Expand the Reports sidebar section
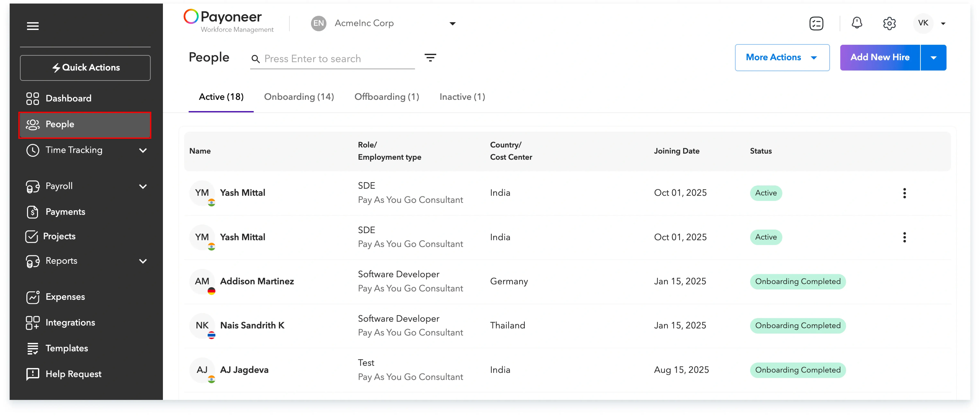 [x=143, y=261]
